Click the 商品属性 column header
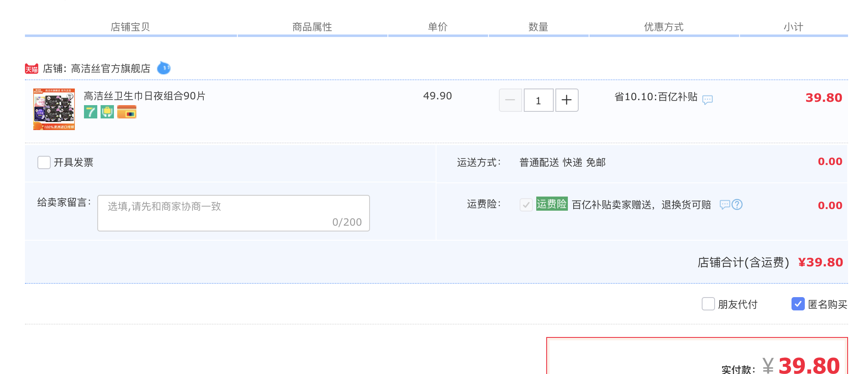Image resolution: width=868 pixels, height=374 pixels. click(x=312, y=27)
